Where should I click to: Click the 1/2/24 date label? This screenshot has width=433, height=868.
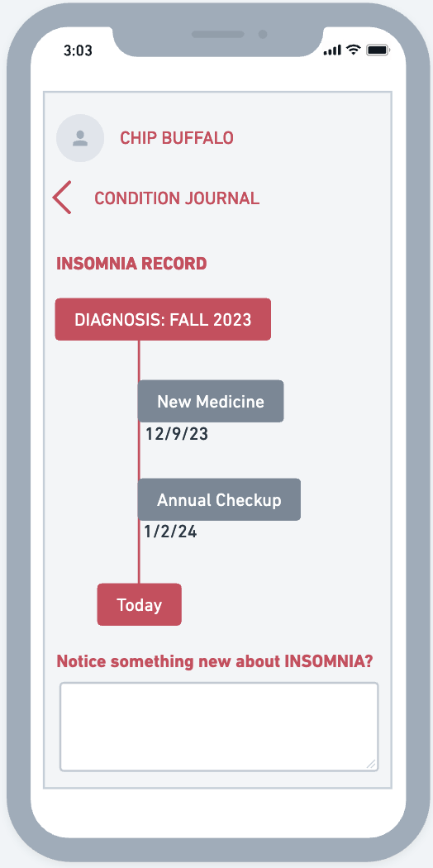pos(170,532)
